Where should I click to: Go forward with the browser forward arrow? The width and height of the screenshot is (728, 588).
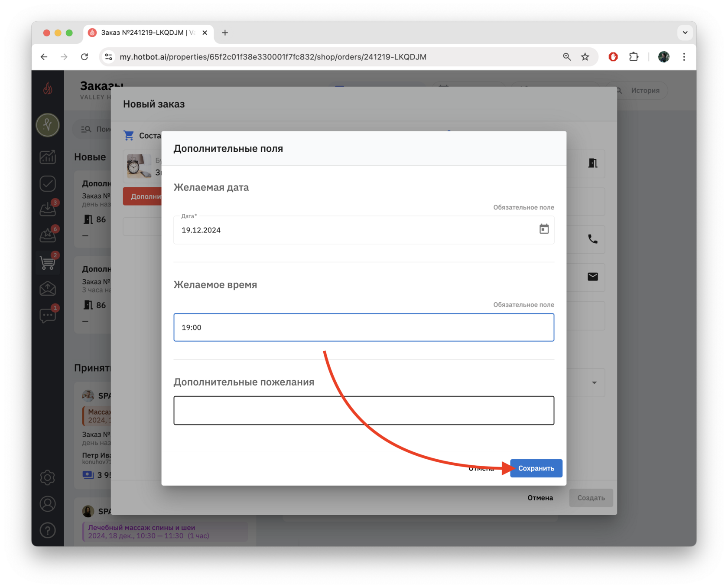point(64,57)
